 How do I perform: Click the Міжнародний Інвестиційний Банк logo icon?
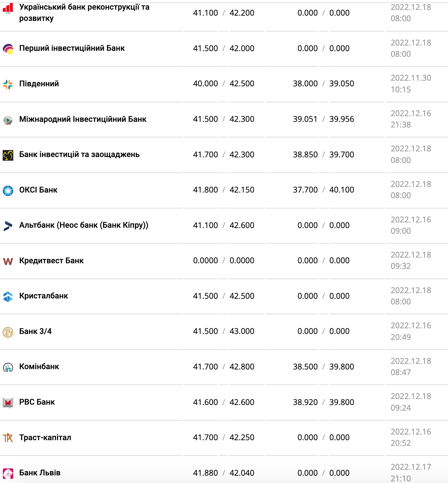coord(8,120)
